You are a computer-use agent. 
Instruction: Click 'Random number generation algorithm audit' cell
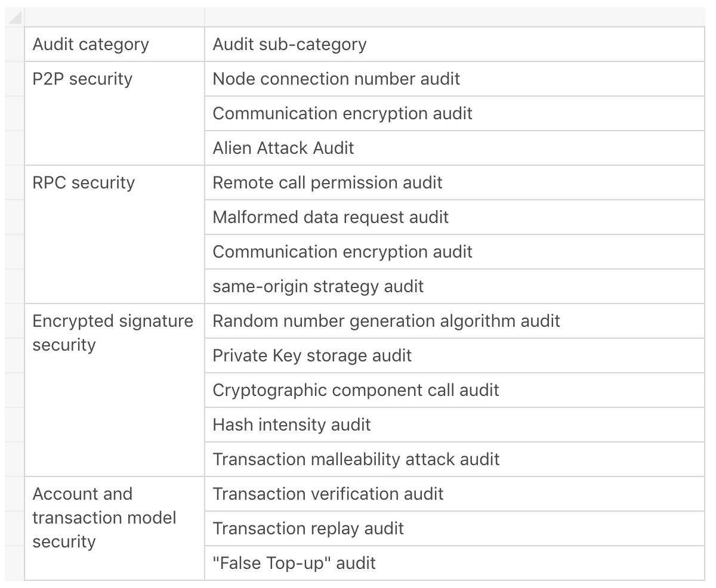pos(455,321)
